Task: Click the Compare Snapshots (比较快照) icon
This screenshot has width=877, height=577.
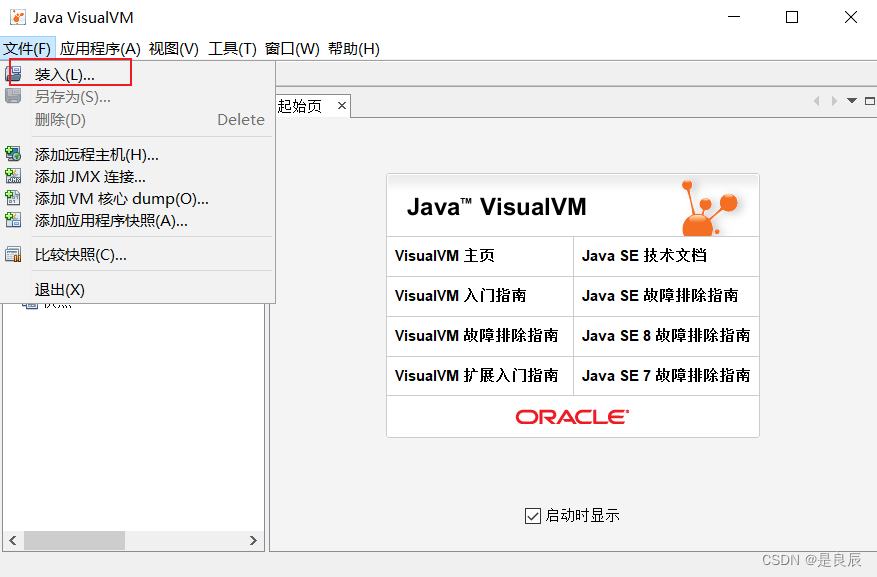Action: pos(13,255)
